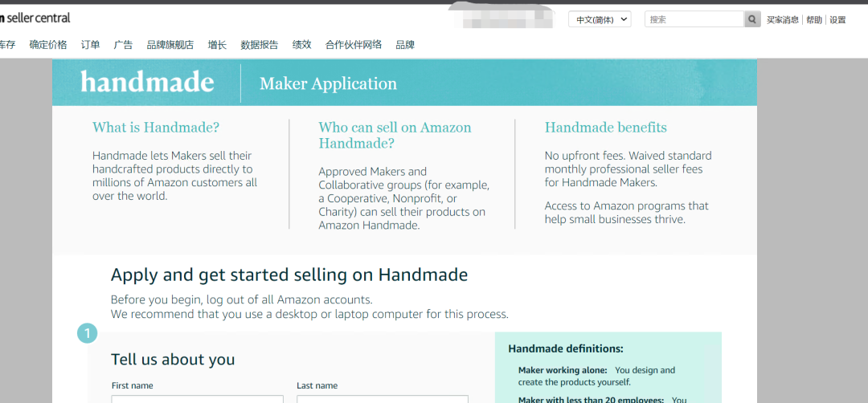Screen dimensions: 868x403
Task: Click the step 1 circle badge
Action: click(x=87, y=333)
